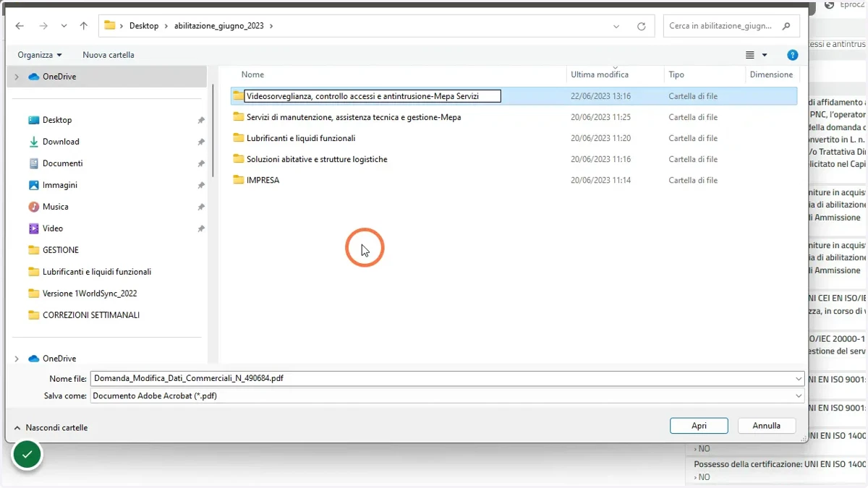Click the IMPRESA folder icon
The width and height of the screenshot is (868, 488).
tap(239, 180)
